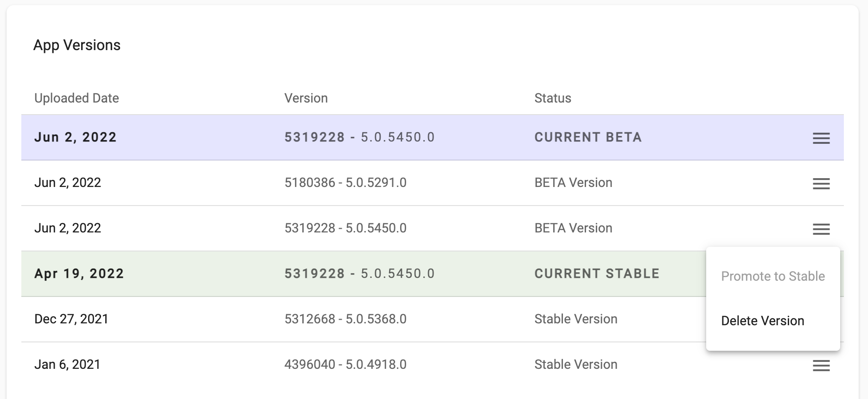This screenshot has width=868, height=399.
Task: Open menu icon for BETA Version 5319228 row
Action: 821,229
